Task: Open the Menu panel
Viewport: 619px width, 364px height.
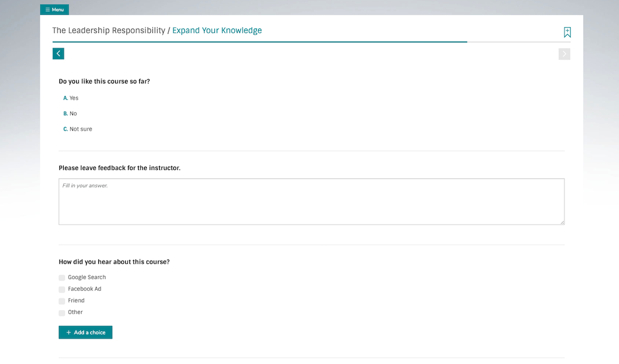Action: (x=54, y=9)
